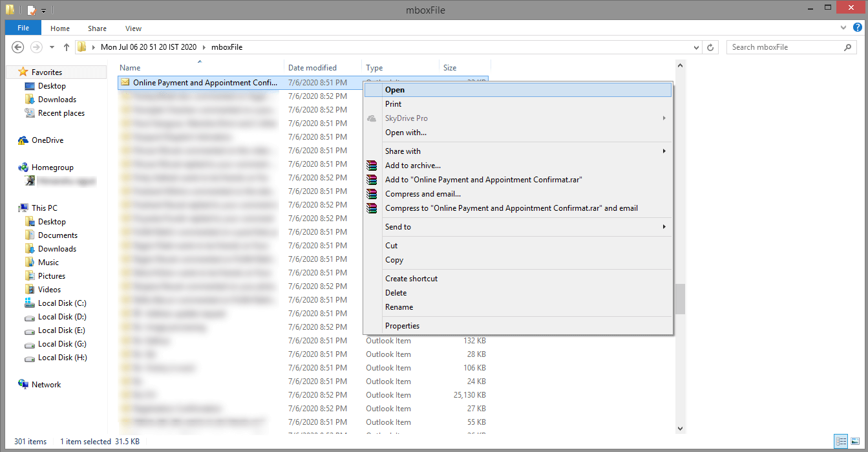Click the search magnifier in Search mboxFile box
This screenshot has width=868, height=452.
click(x=847, y=47)
